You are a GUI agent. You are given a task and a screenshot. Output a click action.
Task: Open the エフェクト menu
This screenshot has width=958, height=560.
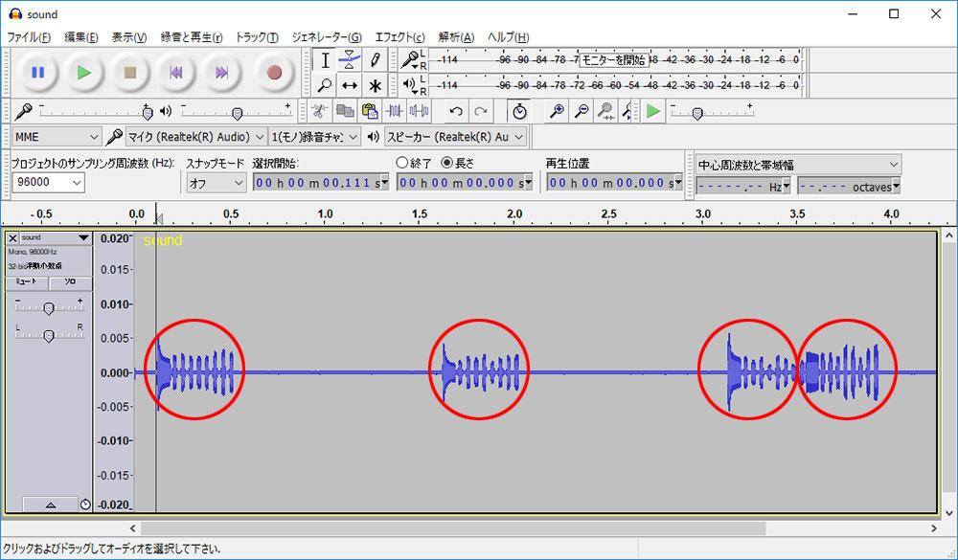[x=399, y=37]
